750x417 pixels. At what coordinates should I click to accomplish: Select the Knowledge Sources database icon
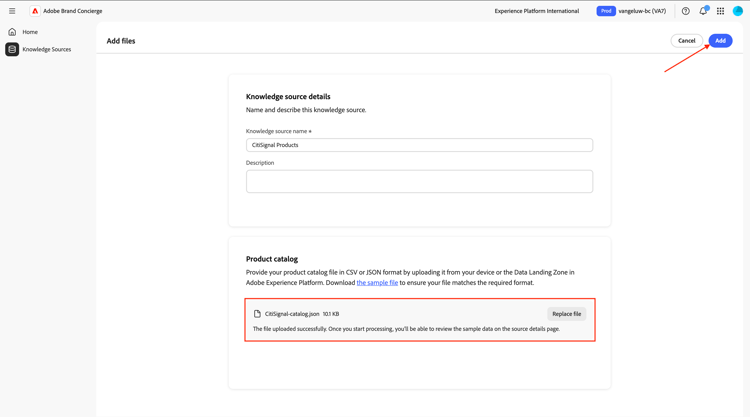click(12, 49)
